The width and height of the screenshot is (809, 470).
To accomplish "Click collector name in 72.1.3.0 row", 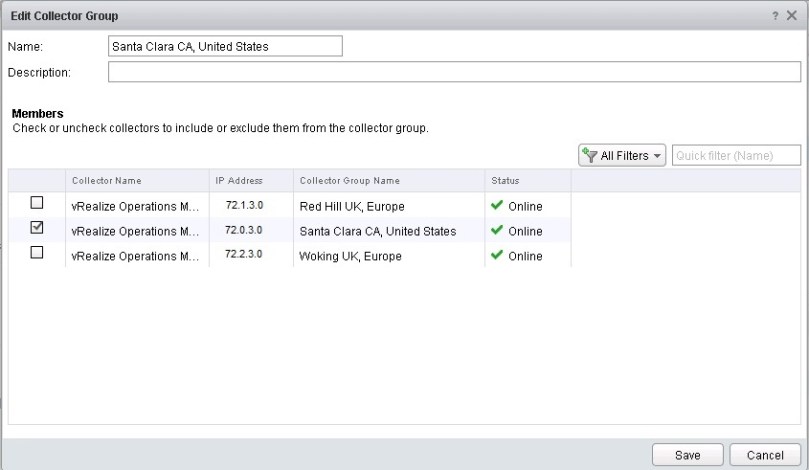I will [x=135, y=206].
